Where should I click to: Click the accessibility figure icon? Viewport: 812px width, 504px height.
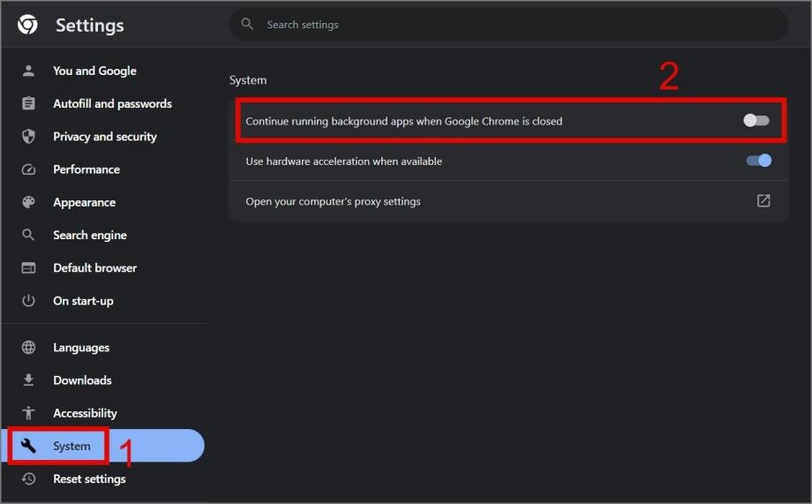pos(28,413)
